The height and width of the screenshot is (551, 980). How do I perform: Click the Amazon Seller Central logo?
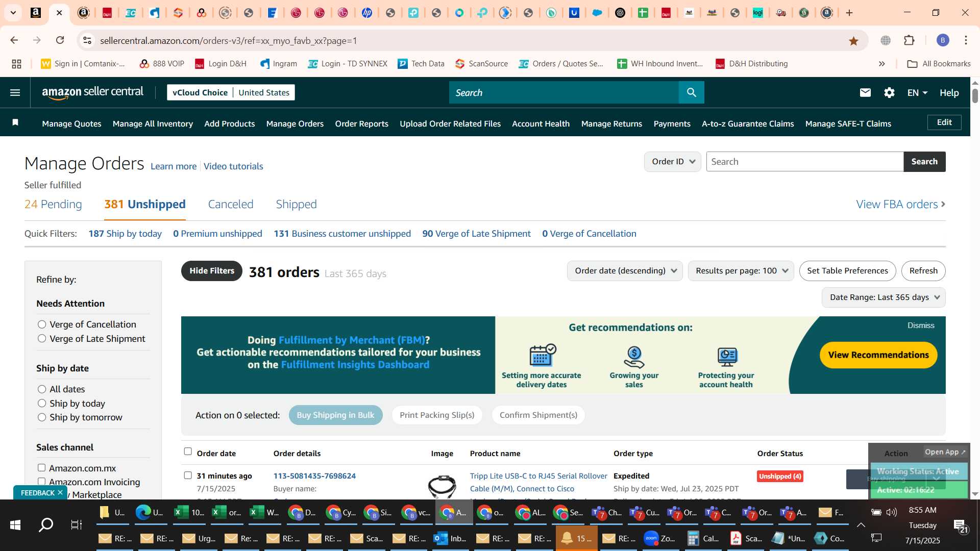coord(92,92)
